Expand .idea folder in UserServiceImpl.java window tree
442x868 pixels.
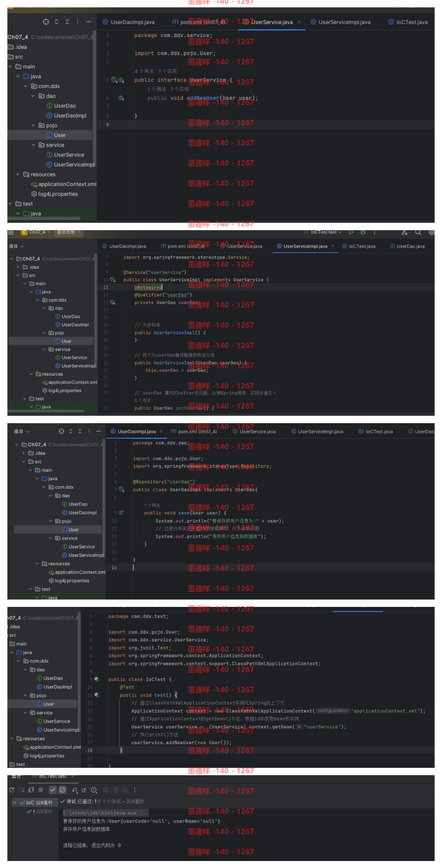(x=18, y=267)
